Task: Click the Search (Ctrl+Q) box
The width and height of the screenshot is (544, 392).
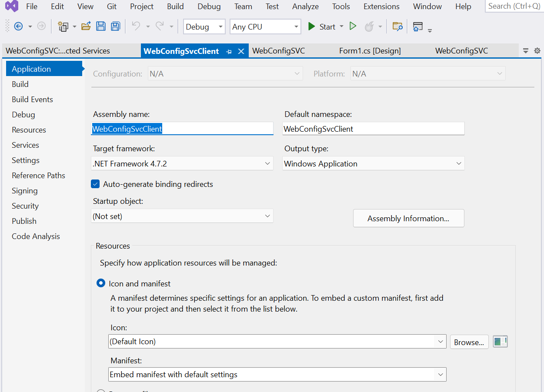Action: tap(514, 6)
